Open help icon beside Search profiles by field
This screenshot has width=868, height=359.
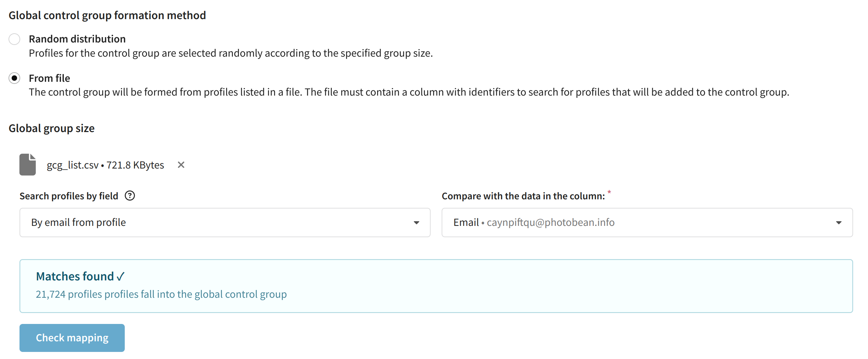[130, 196]
